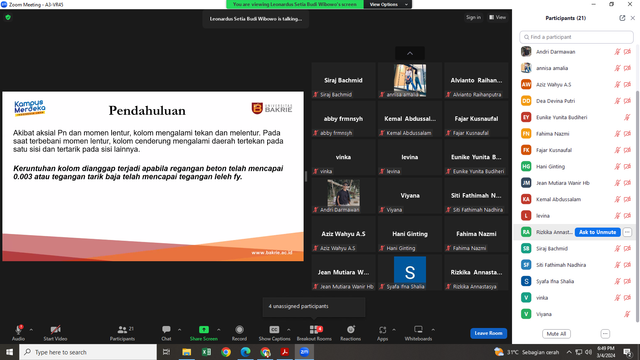Screen dimensions: 640x360
Task: Click Kemal Abdussalam's muted microphone icon
Action: pyautogui.click(x=617, y=199)
